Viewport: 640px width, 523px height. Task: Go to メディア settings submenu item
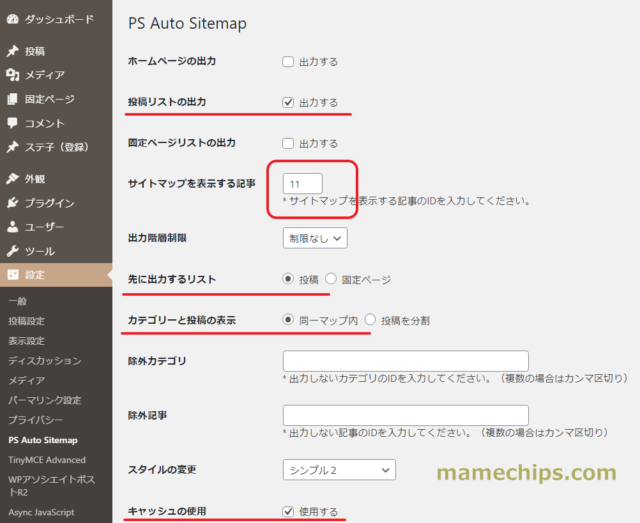[27, 380]
